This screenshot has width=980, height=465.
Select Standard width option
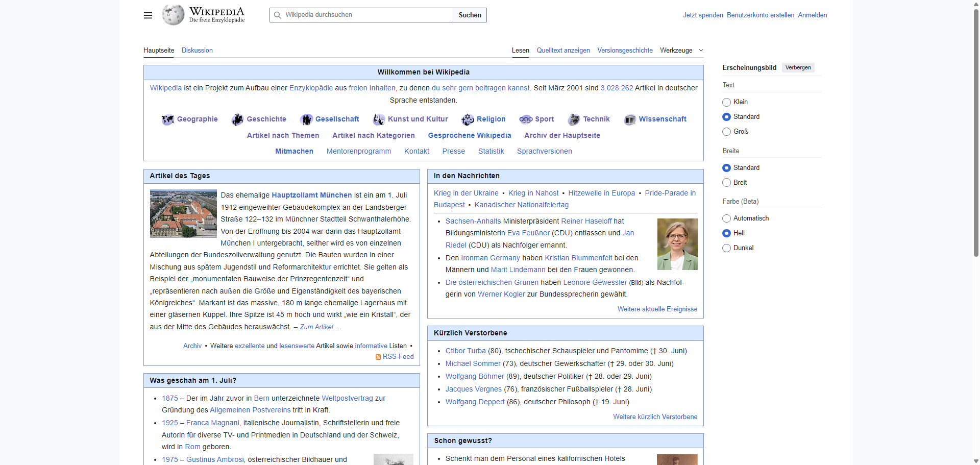[x=726, y=168]
